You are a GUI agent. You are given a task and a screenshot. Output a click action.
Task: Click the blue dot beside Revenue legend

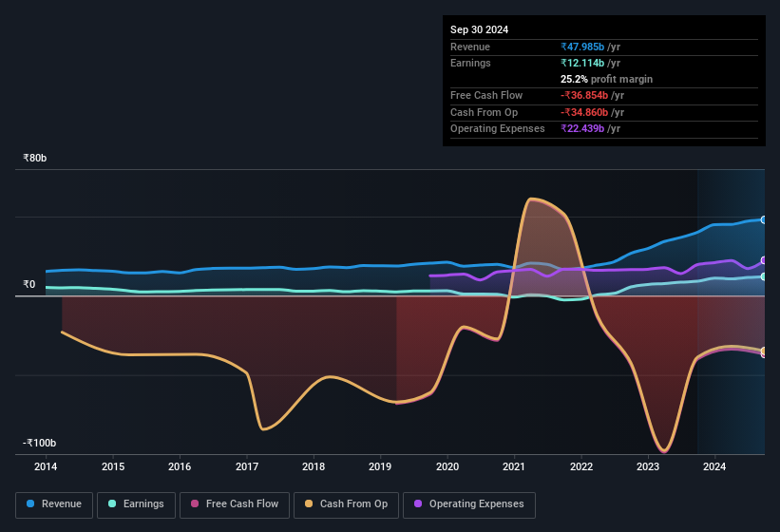click(31, 504)
